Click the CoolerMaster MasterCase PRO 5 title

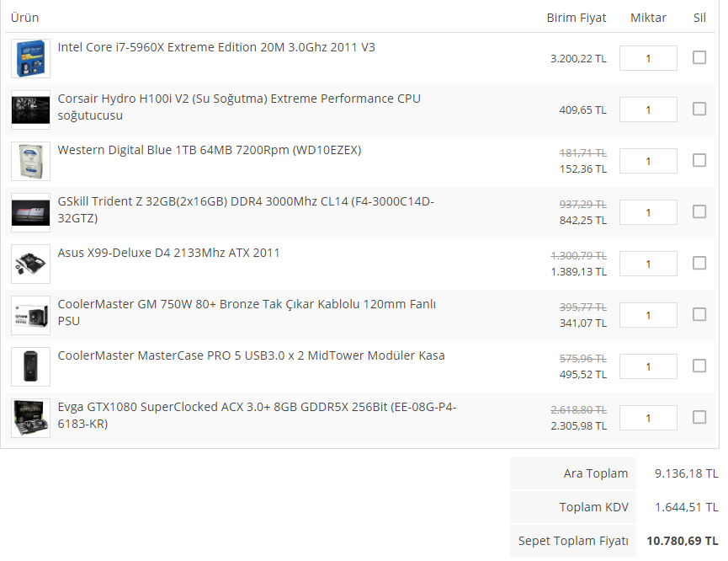coord(251,355)
